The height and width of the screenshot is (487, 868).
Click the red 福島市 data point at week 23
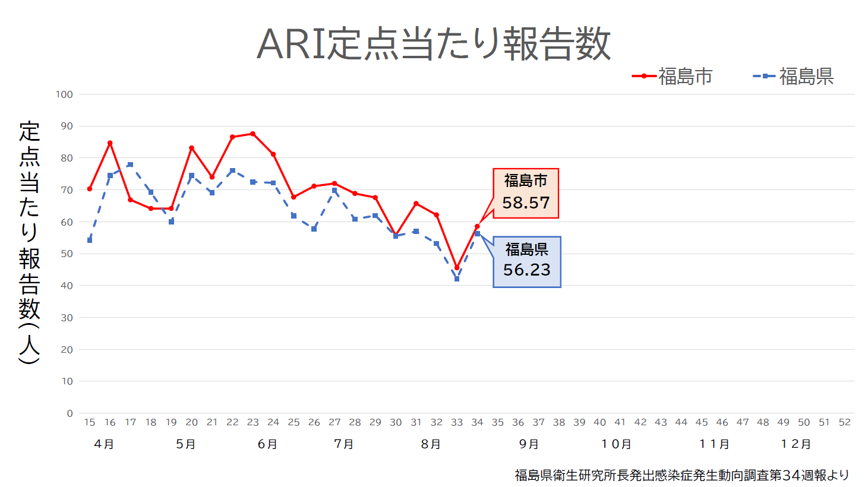[253, 134]
